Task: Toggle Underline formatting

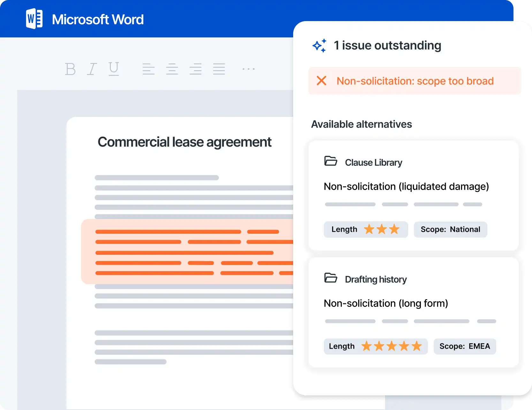Action: 114,69
